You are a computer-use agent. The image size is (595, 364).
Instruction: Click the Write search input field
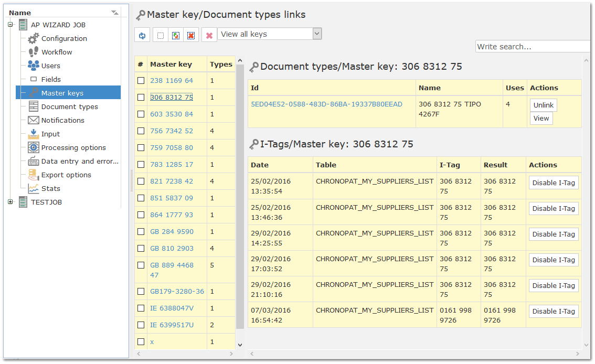coord(533,47)
